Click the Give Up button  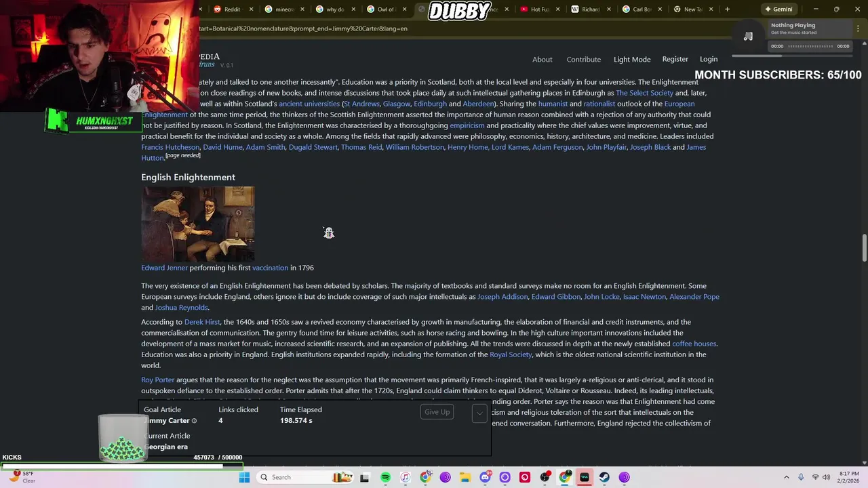pyautogui.click(x=437, y=412)
